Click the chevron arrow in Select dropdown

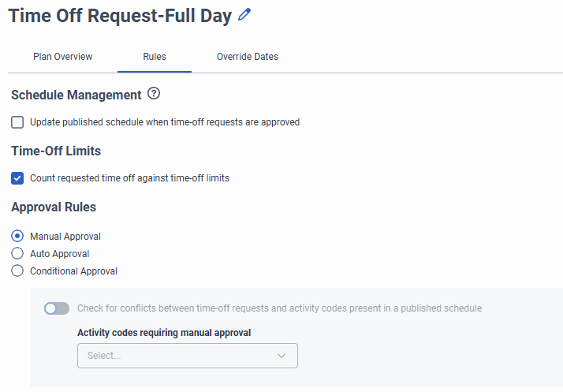pos(281,356)
